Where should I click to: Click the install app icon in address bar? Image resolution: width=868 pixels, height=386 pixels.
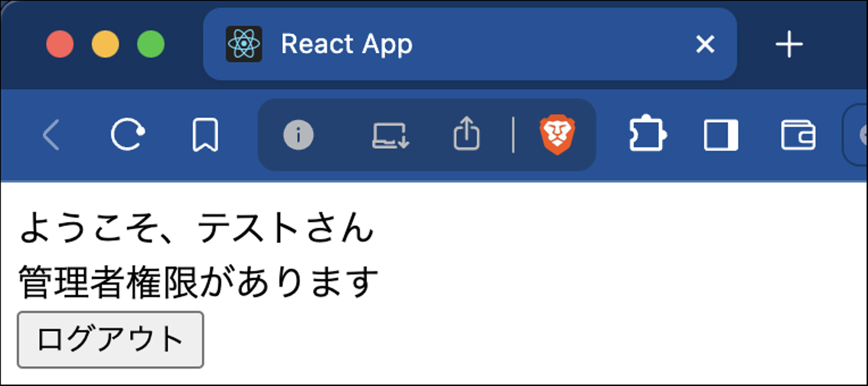391,135
